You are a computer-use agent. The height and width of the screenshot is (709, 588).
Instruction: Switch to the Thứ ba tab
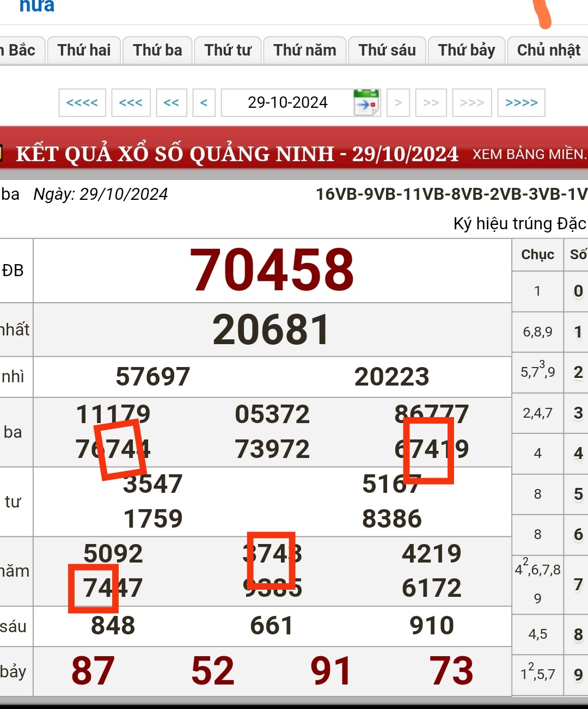(x=157, y=50)
